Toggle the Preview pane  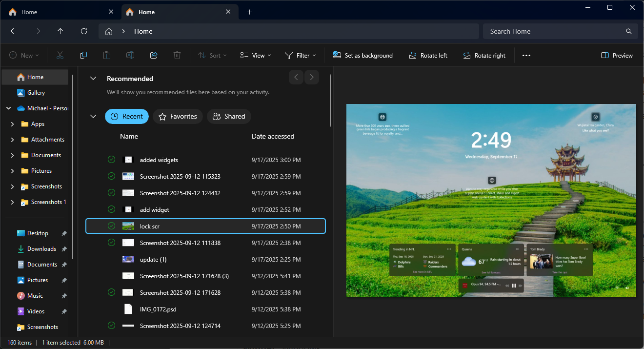(x=617, y=55)
